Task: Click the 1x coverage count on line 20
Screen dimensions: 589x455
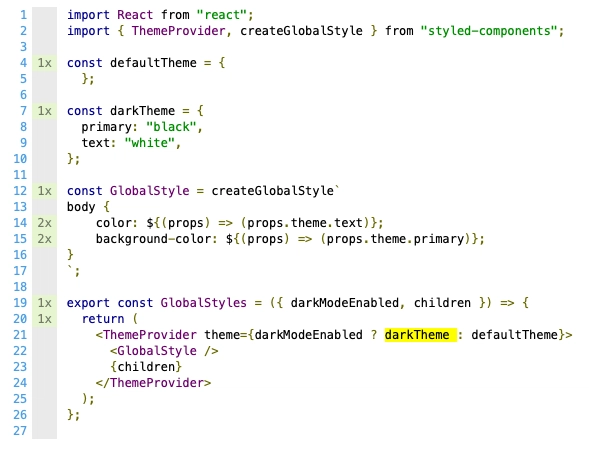Action: (x=44, y=319)
